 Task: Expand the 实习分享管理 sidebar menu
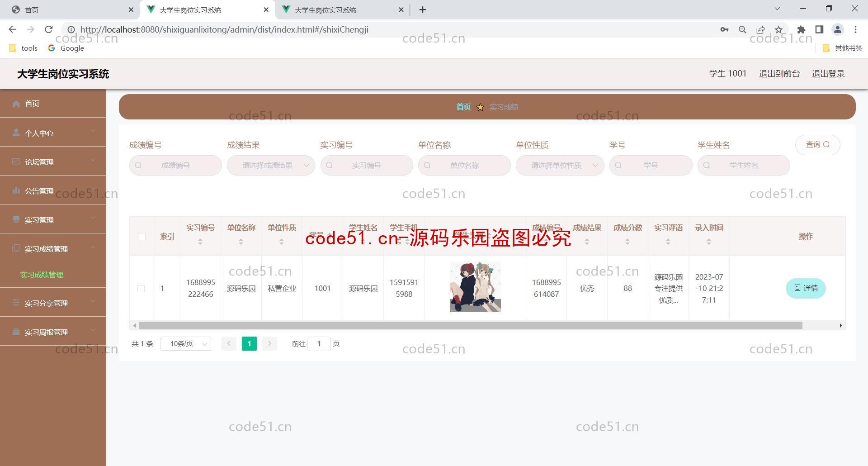pos(53,303)
